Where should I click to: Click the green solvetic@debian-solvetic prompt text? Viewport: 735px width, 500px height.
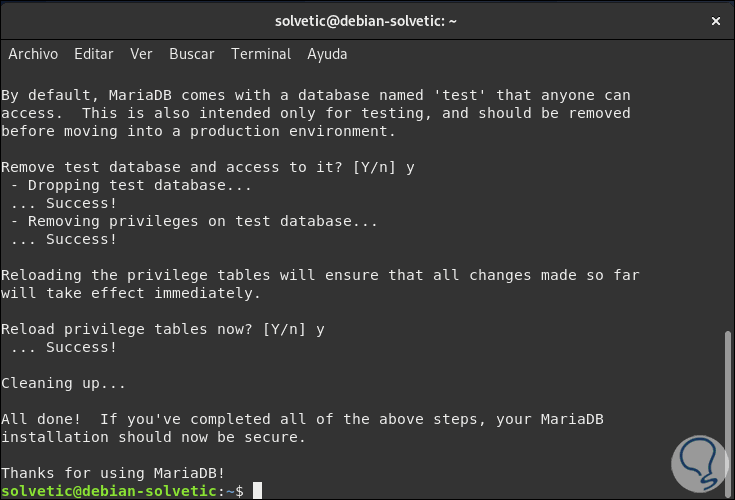(109, 491)
